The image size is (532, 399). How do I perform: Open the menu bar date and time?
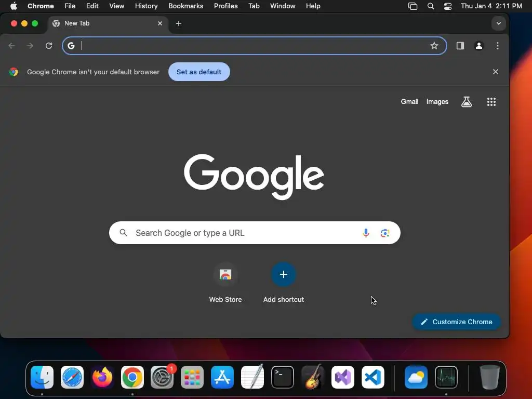(491, 6)
